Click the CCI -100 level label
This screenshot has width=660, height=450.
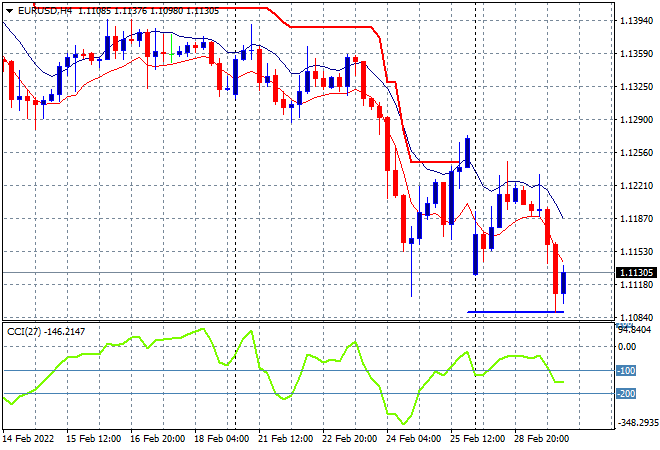click(626, 371)
